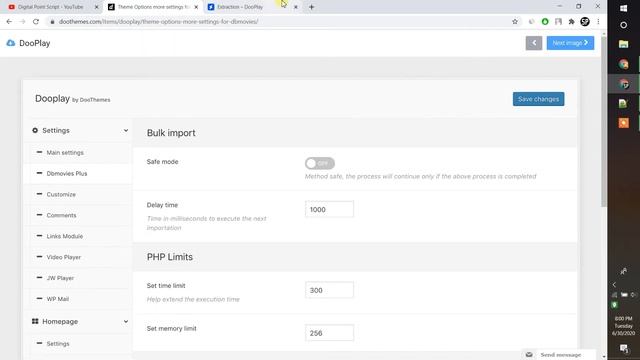
Task: Click the bookmark-shaped extension icon
Action: pyautogui.click(x=558, y=22)
